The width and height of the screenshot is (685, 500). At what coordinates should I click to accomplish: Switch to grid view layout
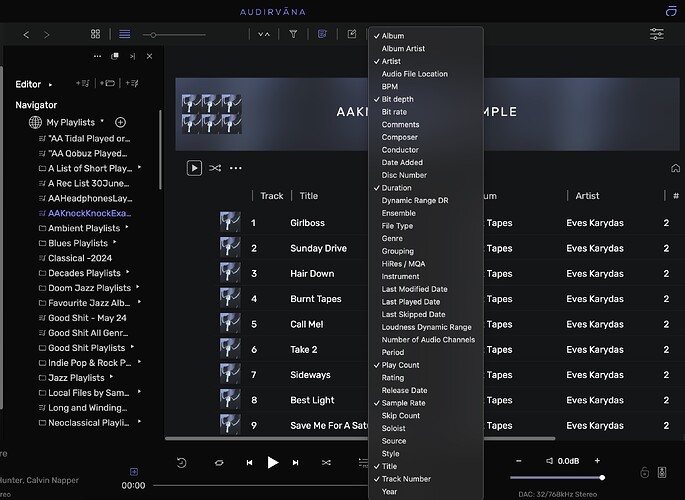click(x=96, y=34)
